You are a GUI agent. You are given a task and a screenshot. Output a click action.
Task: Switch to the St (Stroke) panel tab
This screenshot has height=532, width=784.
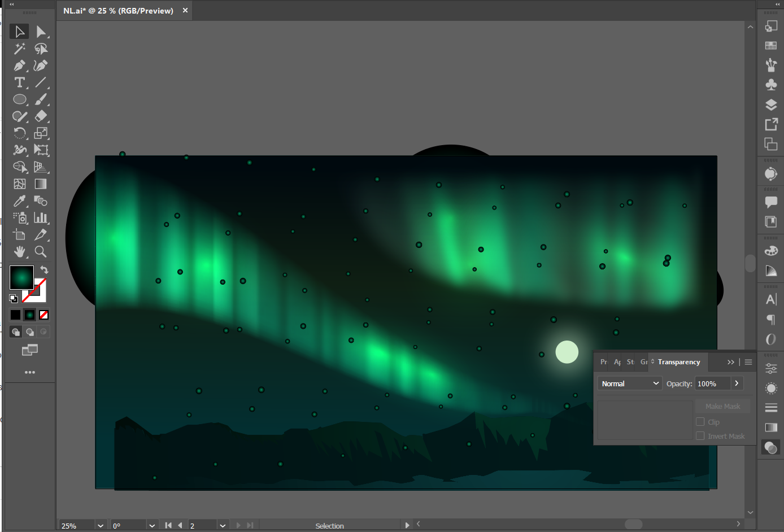630,362
